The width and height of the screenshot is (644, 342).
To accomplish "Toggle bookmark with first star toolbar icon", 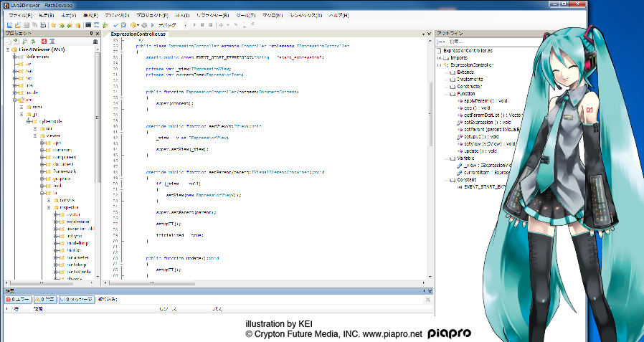I will [53, 25].
